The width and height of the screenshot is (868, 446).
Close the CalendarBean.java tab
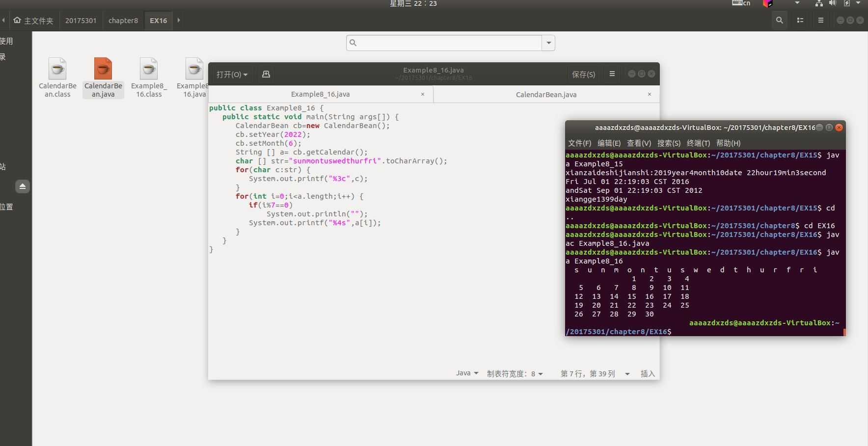pos(650,94)
